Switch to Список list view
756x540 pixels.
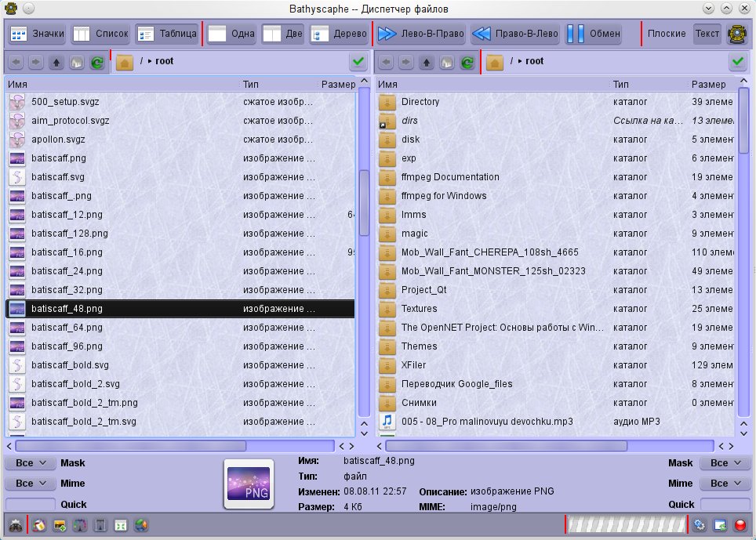point(100,34)
